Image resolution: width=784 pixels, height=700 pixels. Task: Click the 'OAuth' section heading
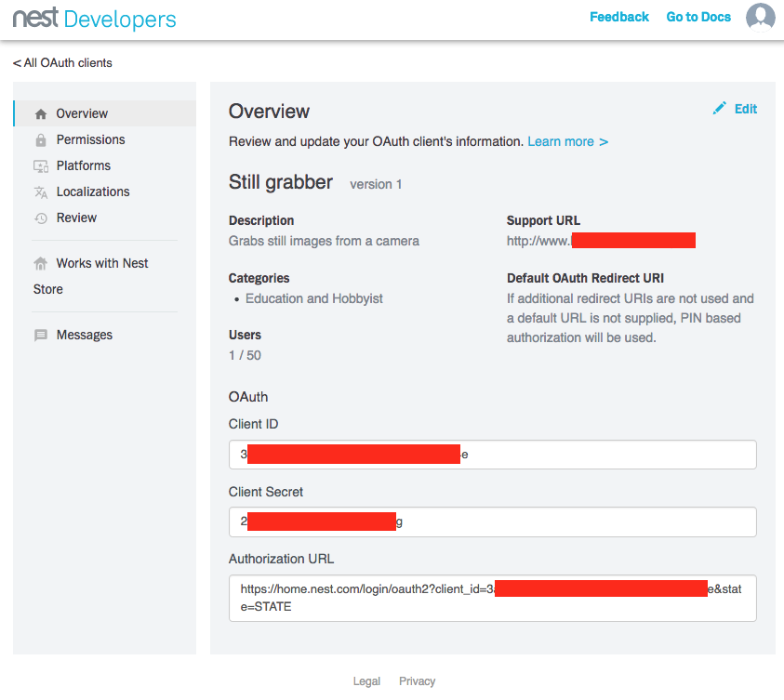248,397
